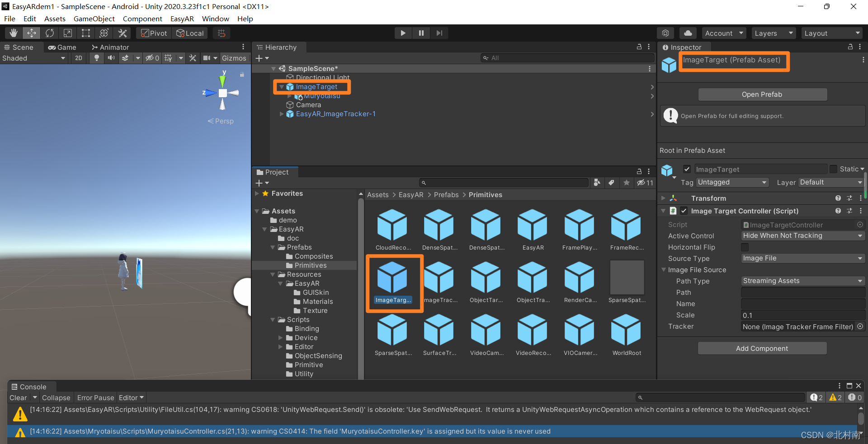This screenshot has width=868, height=444.
Task: Expand EasyAR_ImageTracker-1 in Hierarchy
Action: tap(282, 114)
